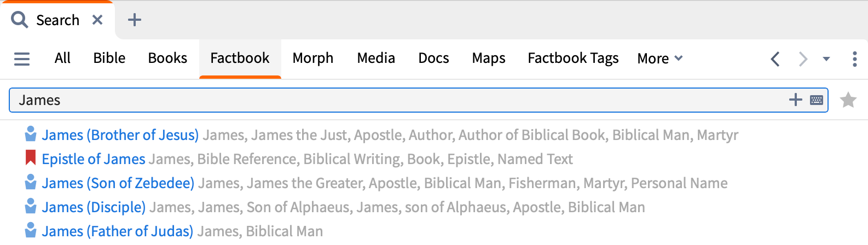The image size is (868, 245).
Task: Switch to the Morph search tab
Action: click(313, 58)
